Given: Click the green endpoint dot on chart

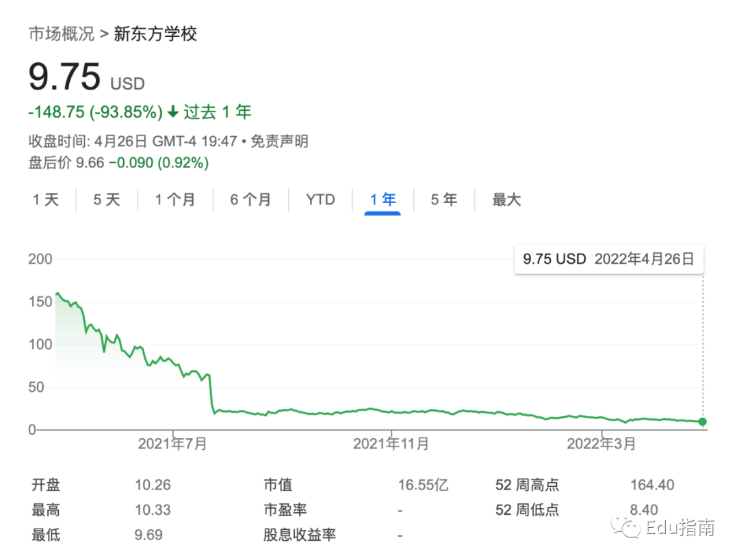Looking at the screenshot, I should [x=703, y=422].
